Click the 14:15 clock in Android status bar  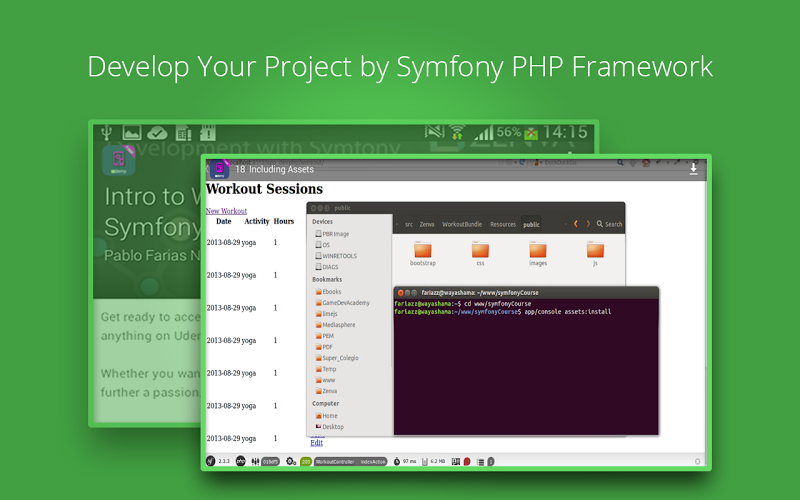pyautogui.click(x=565, y=133)
